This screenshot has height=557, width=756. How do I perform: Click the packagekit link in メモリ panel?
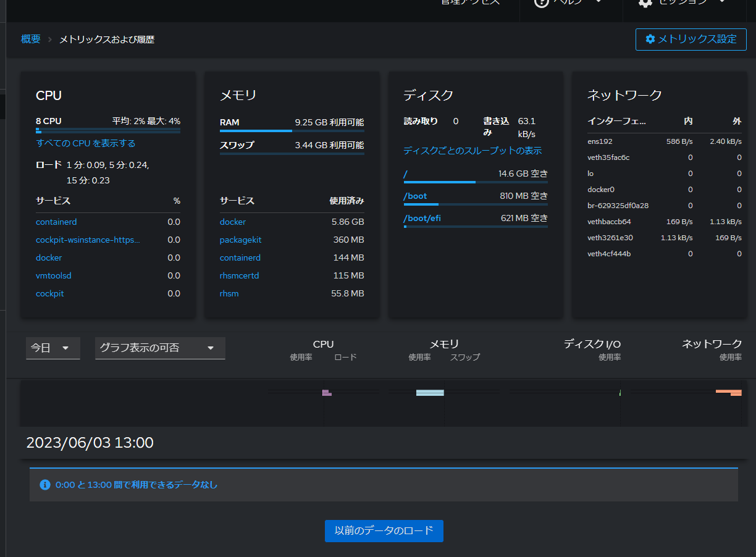click(240, 240)
